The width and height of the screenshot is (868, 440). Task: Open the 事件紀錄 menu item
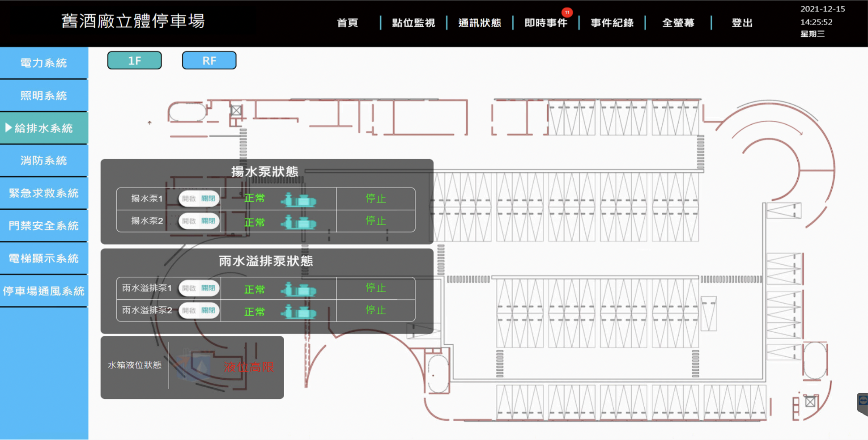click(612, 23)
